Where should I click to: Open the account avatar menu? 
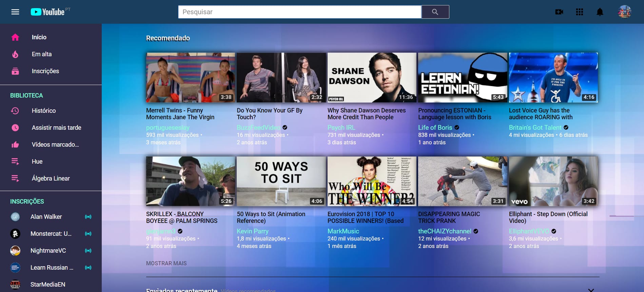(624, 12)
